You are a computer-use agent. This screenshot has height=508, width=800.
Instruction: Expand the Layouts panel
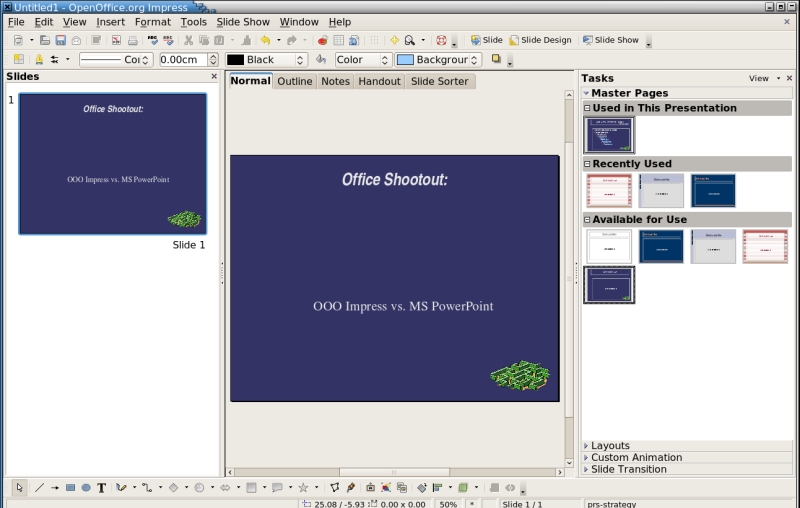click(x=687, y=446)
